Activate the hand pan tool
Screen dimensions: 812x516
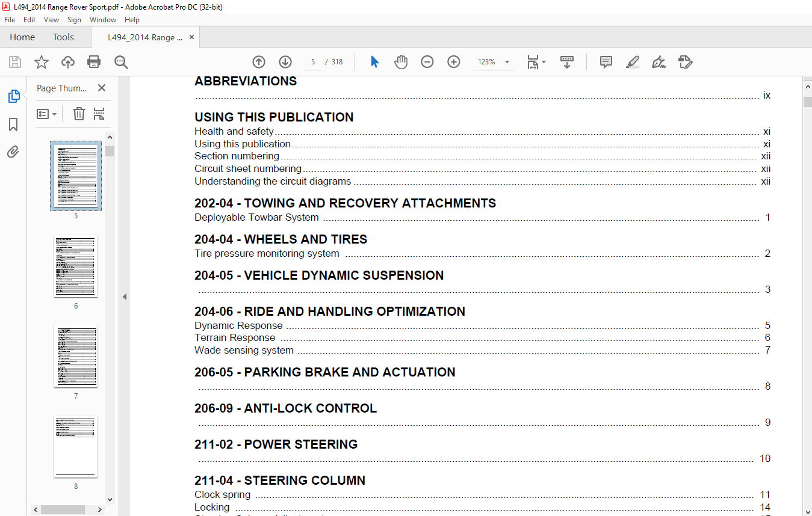tap(401, 62)
